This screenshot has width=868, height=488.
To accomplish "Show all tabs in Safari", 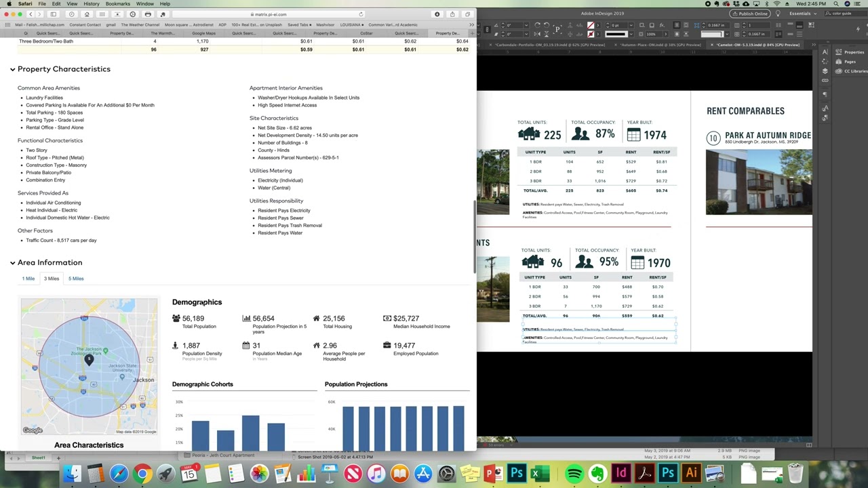I will click(467, 14).
